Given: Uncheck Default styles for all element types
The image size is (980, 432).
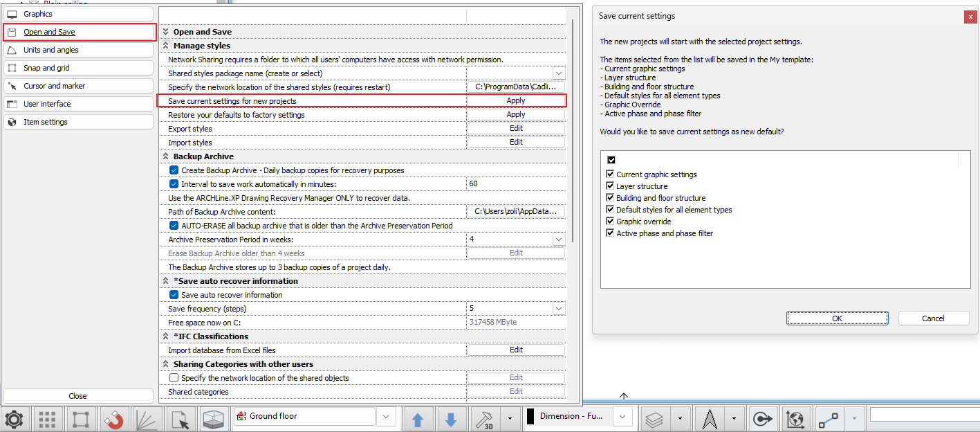Looking at the screenshot, I should point(610,210).
